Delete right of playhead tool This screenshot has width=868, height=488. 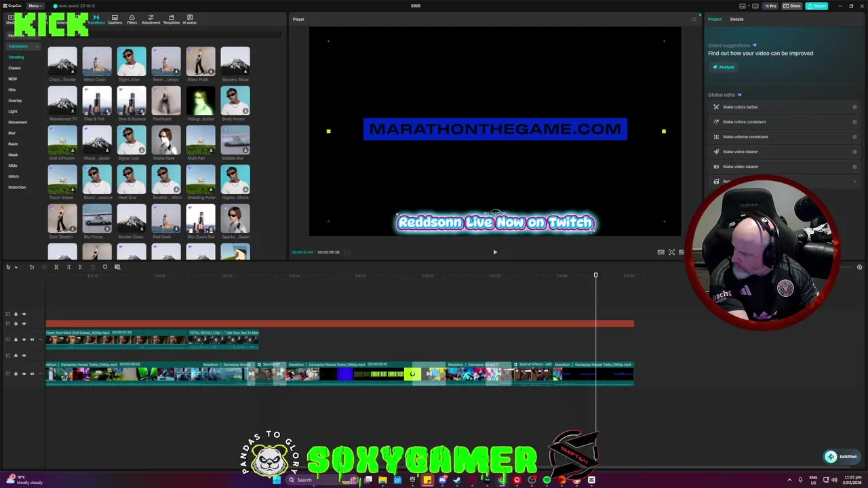coord(80,267)
